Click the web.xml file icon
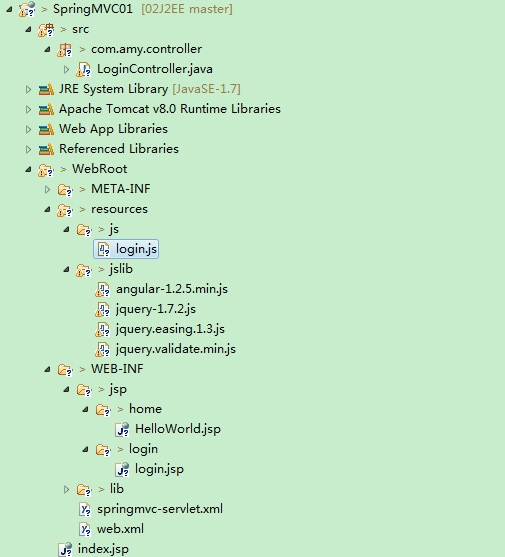This screenshot has width=505, height=557. [x=85, y=529]
